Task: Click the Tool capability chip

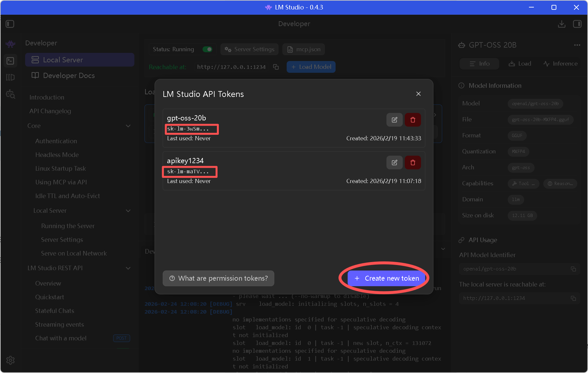Action: [x=523, y=184]
